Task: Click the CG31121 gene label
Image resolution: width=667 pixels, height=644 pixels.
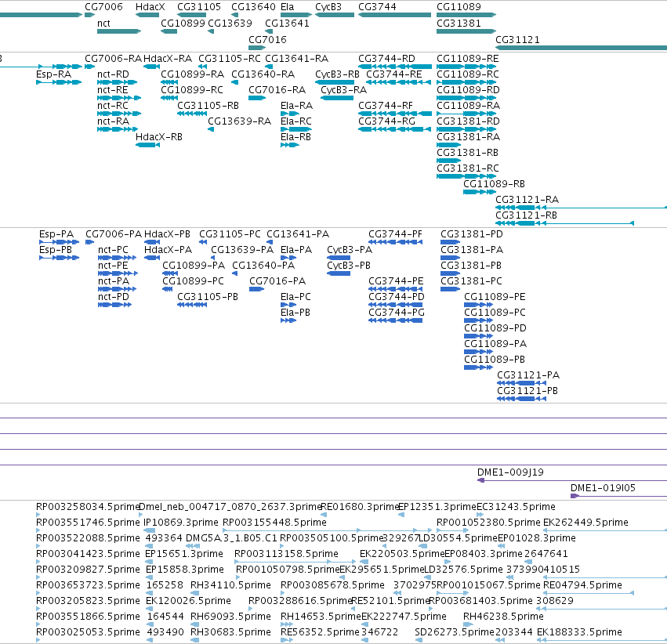Action: (x=517, y=39)
